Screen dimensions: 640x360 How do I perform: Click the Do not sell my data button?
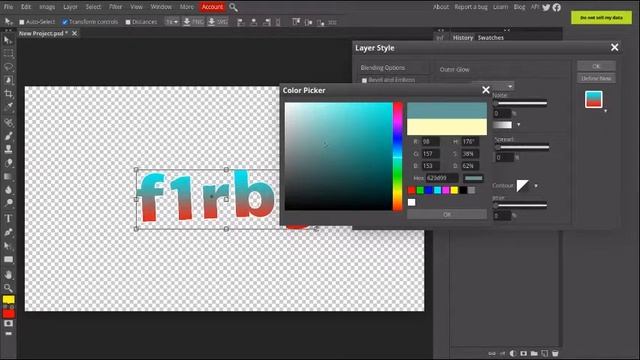point(601,18)
